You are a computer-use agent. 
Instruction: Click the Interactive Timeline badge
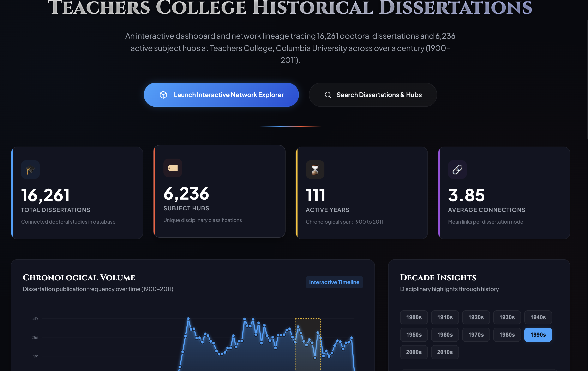(x=334, y=282)
